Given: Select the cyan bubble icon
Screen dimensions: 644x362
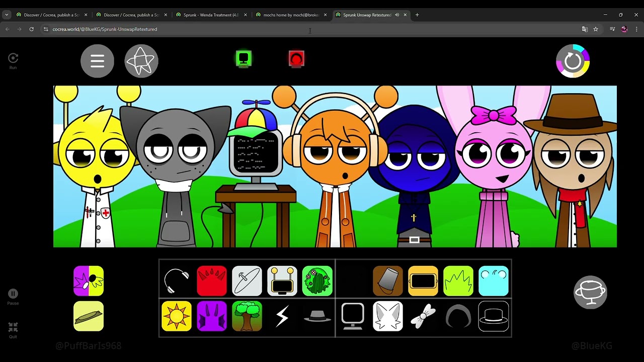Looking at the screenshot, I should [x=494, y=281].
